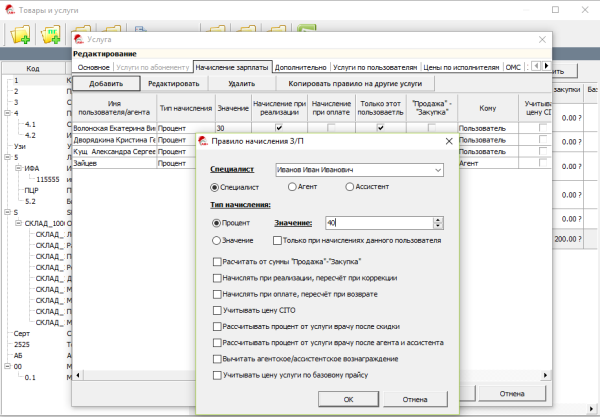Image resolution: width=600 pixels, height=417 pixels.
Task: Click the green arrow toolbar icon
Action: coord(307,28)
